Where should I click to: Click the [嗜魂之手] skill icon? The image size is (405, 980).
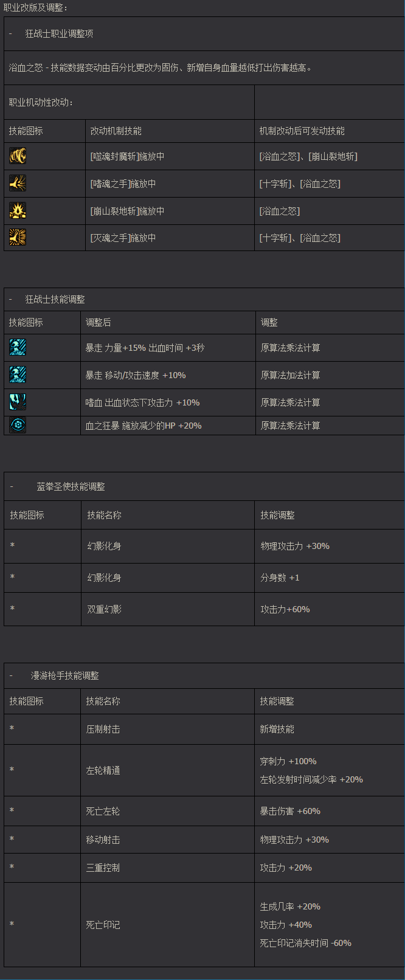18,183
